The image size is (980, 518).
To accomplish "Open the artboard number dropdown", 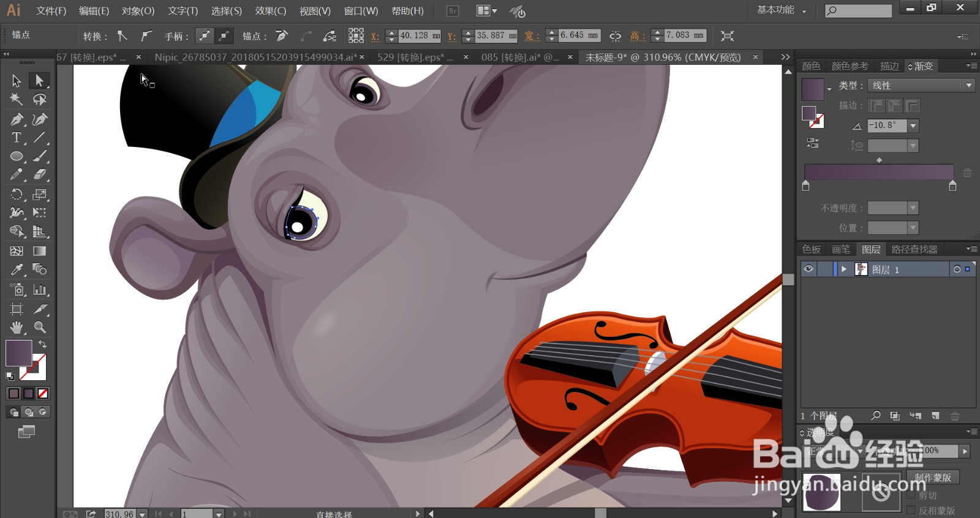I will (x=219, y=514).
